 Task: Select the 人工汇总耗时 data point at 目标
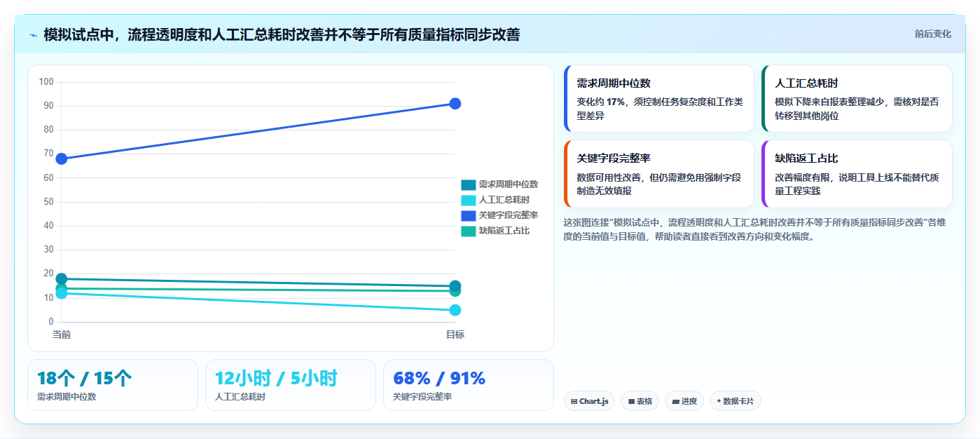pos(455,310)
